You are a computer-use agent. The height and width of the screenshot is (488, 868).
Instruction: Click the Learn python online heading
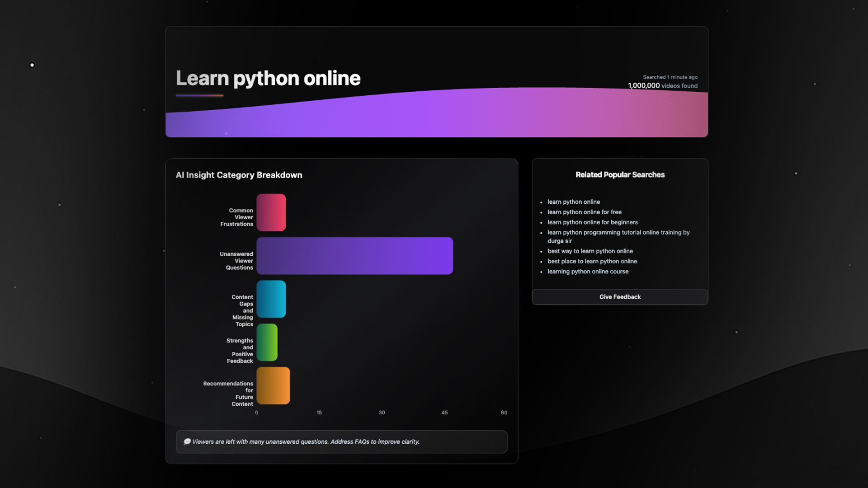(x=268, y=78)
